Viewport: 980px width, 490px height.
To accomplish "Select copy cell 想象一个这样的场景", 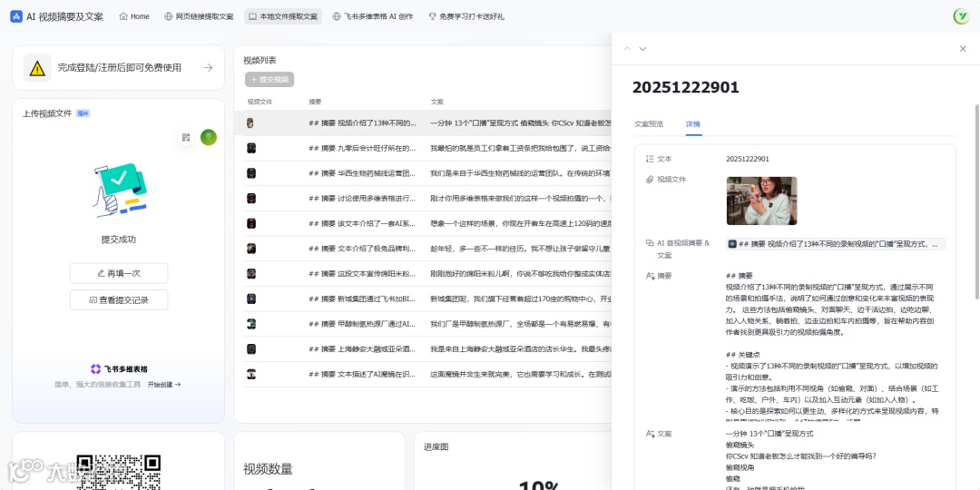I will coord(519,223).
